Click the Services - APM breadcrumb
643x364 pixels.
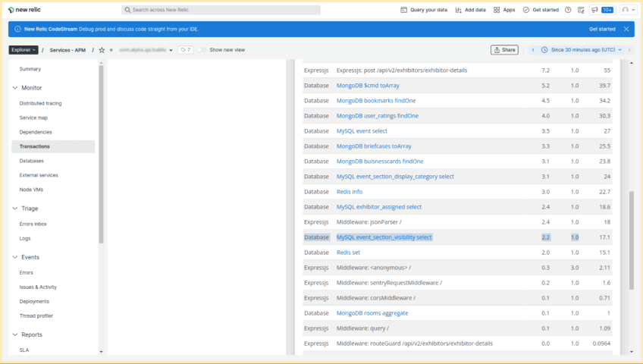pyautogui.click(x=67, y=50)
